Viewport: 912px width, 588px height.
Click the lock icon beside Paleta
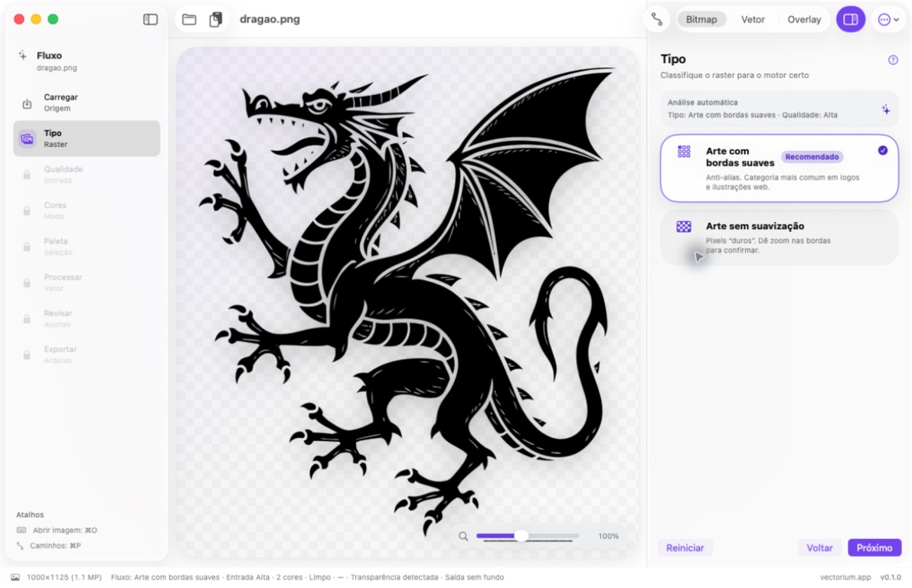click(27, 247)
